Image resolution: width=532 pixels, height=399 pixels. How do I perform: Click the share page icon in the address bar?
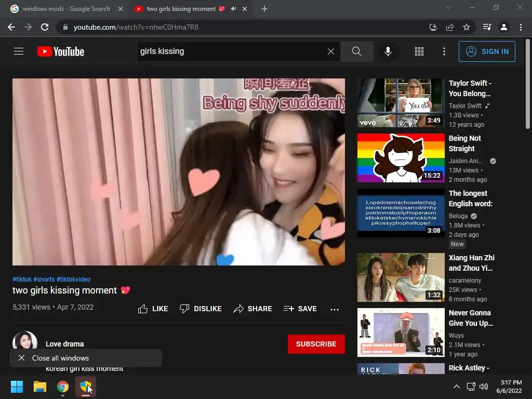tap(450, 27)
